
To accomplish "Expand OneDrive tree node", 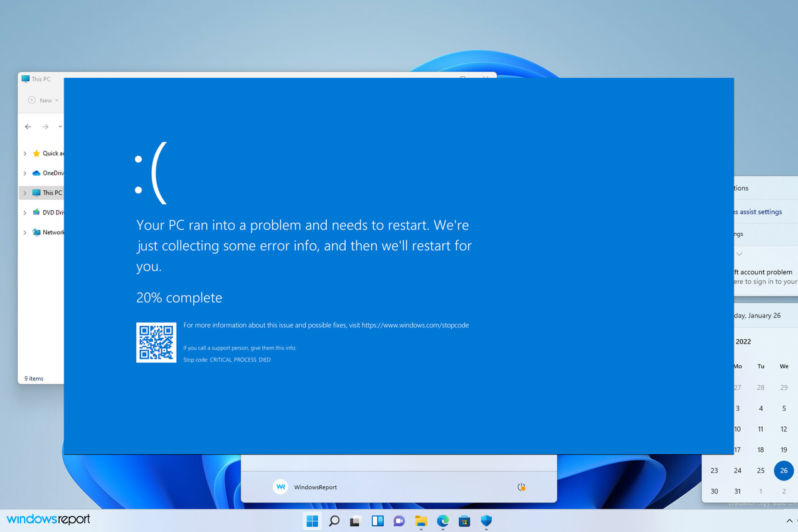I will pos(25,173).
